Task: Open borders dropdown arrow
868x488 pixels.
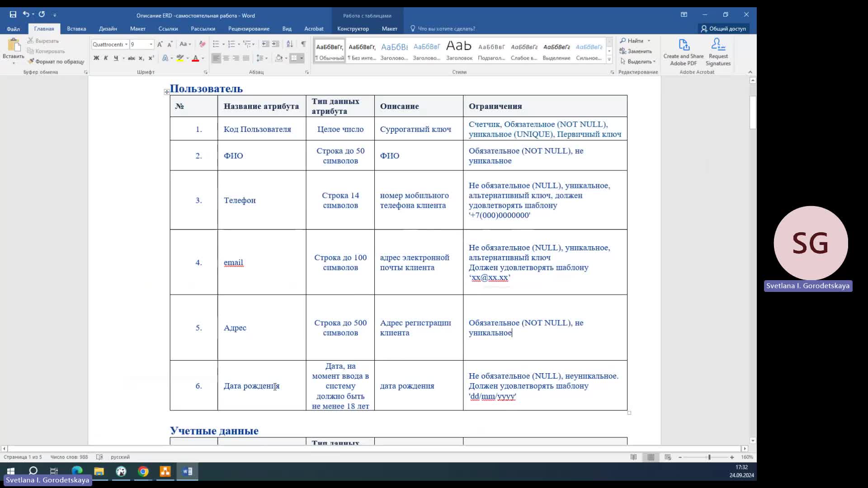Action: coord(302,58)
